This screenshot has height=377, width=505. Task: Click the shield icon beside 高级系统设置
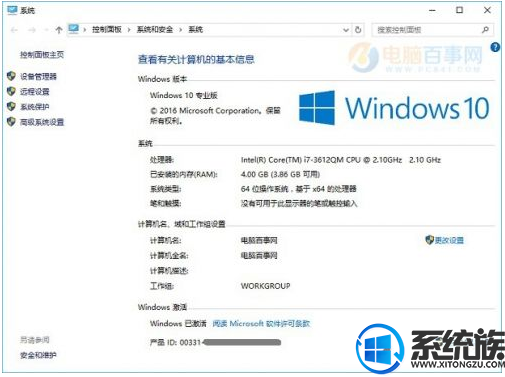point(11,122)
